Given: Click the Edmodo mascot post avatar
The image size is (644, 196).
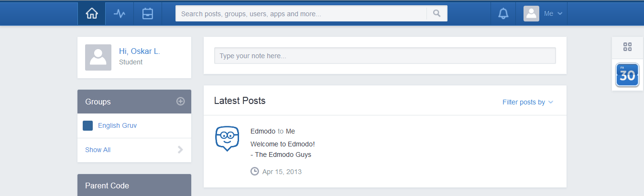Looking at the screenshot, I should point(227,139).
